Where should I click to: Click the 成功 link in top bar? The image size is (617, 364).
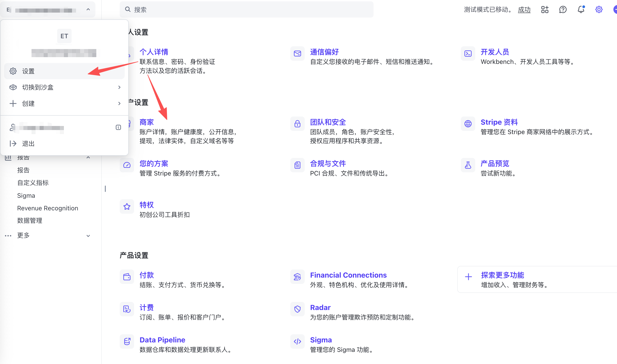pos(524,10)
